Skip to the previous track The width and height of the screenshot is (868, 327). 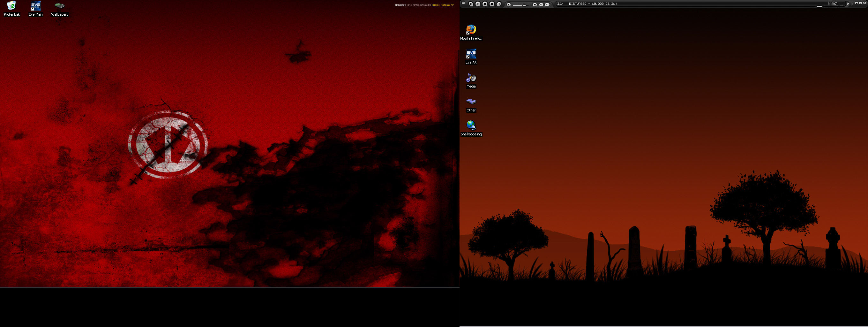(x=471, y=4)
